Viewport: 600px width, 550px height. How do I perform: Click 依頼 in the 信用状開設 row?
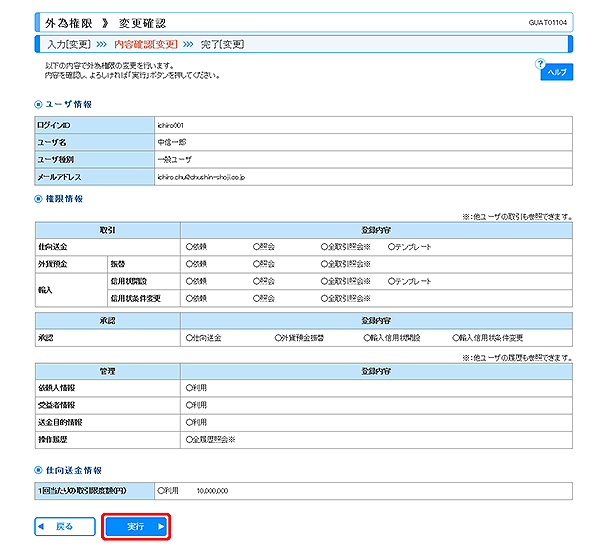(x=196, y=281)
